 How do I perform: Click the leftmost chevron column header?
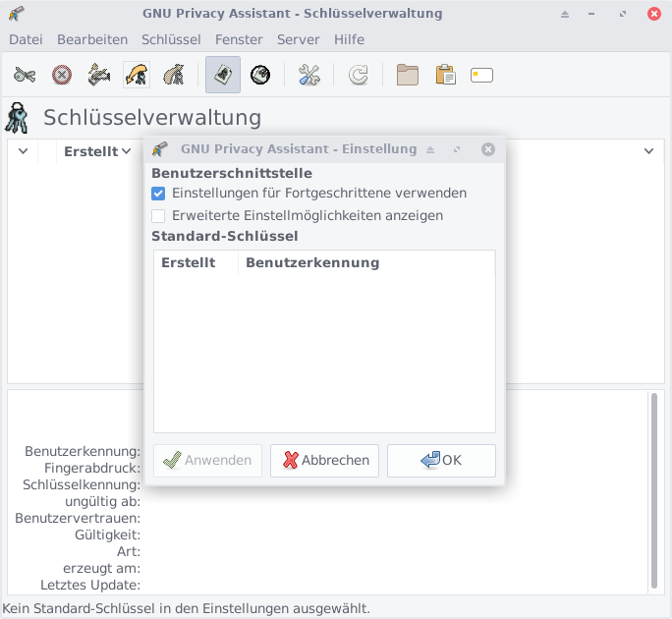(x=23, y=152)
